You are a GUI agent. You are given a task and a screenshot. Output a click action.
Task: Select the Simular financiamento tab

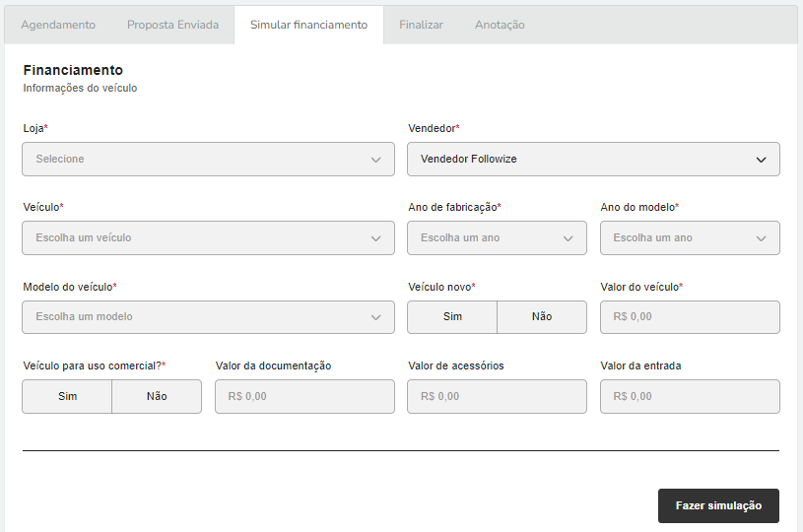[308, 25]
